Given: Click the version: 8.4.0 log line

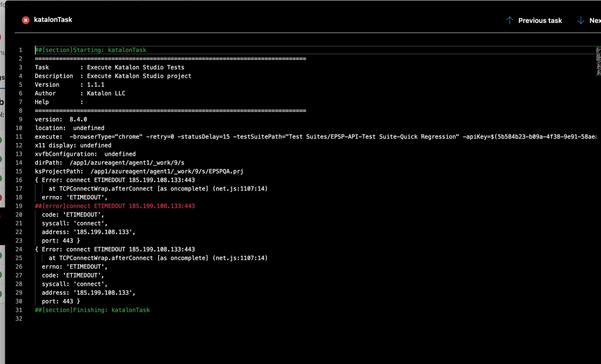Looking at the screenshot, I should pos(61,119).
